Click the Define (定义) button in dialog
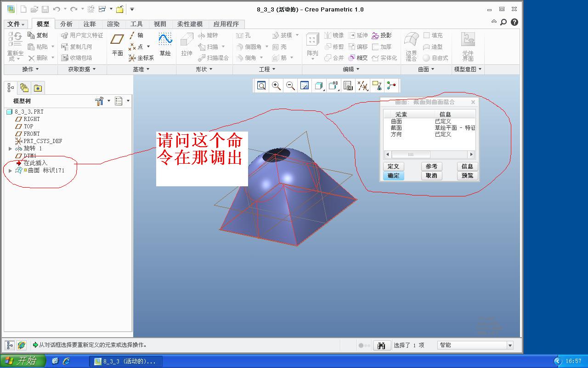Screen dimensions: 588x368 (393, 167)
